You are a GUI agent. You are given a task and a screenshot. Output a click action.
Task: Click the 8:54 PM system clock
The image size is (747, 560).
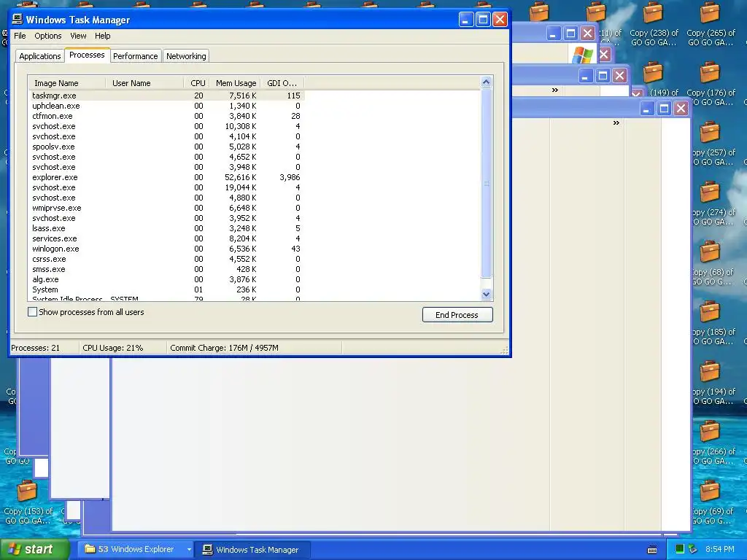coord(720,549)
